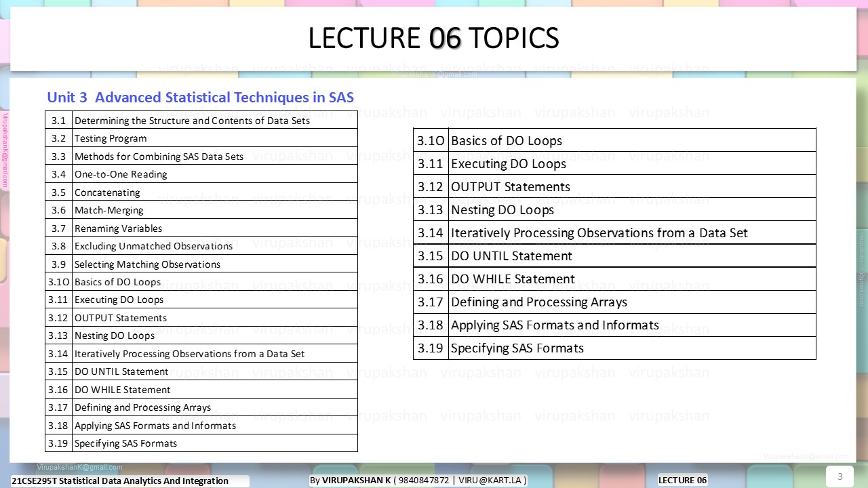This screenshot has width=868, height=488.
Task: Select 'DO UNTIL Statement' in the enlarged table
Action: click(511, 256)
